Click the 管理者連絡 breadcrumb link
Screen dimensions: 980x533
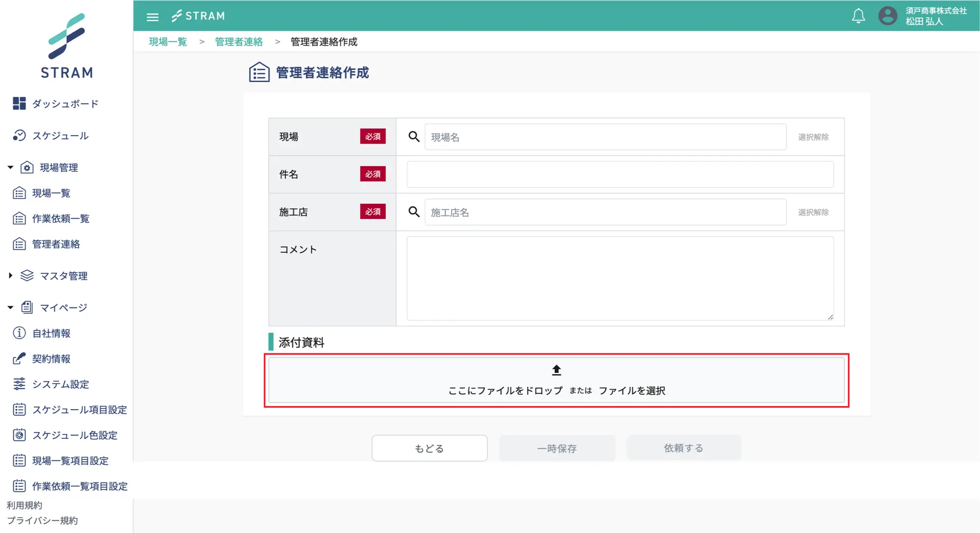click(x=238, y=42)
